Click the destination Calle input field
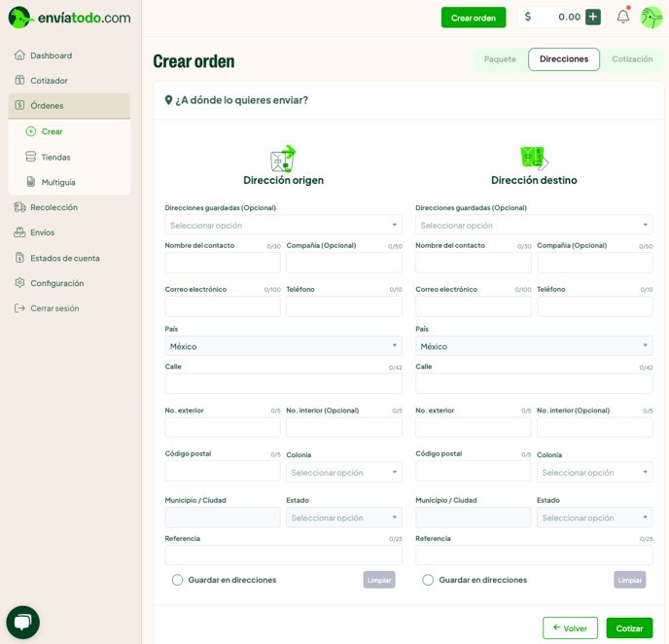 coord(534,383)
